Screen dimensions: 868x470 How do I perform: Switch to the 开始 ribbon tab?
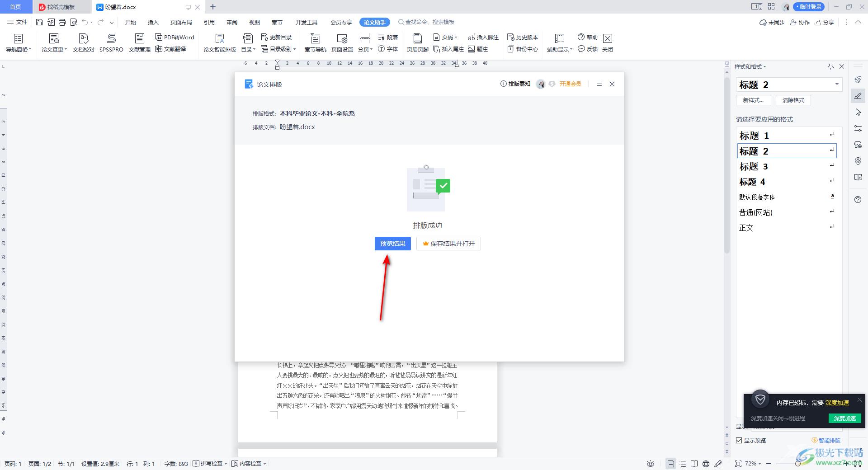point(131,22)
